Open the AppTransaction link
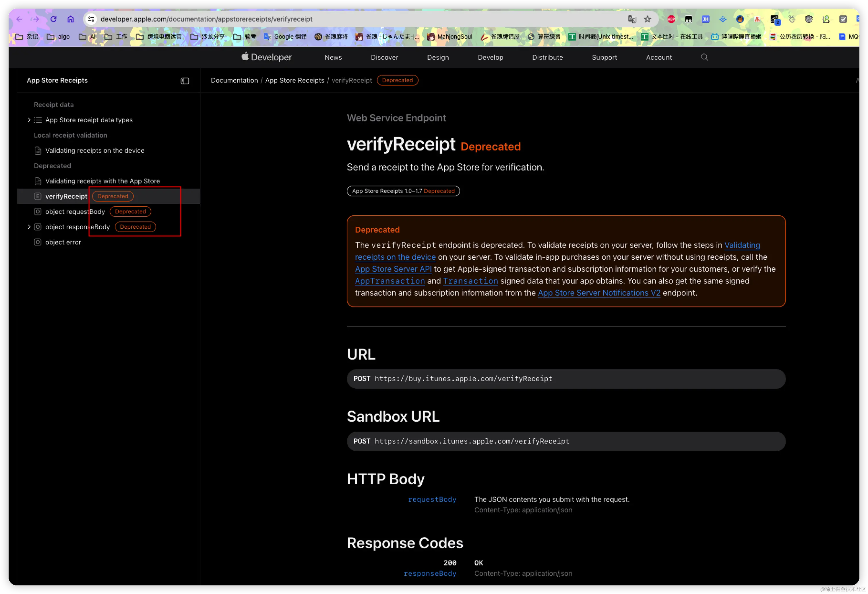Viewport: 868px width, 594px height. [390, 281]
